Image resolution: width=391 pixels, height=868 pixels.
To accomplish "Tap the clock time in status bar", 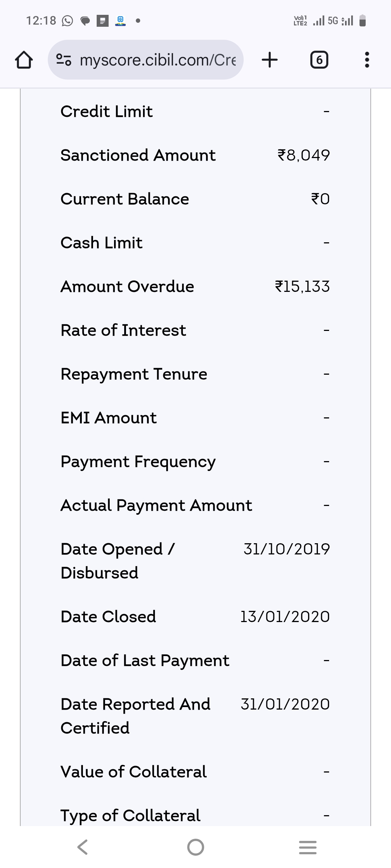I will (41, 21).
